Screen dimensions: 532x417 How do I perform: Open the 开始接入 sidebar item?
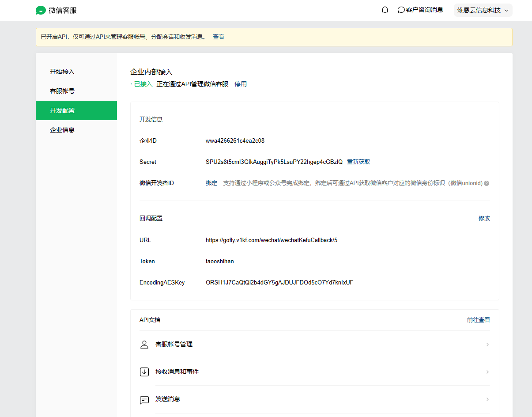coord(76,72)
